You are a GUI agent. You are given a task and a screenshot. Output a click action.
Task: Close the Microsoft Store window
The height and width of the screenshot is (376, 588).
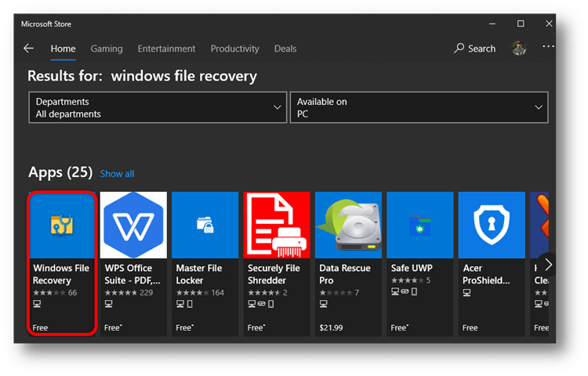coord(549,23)
